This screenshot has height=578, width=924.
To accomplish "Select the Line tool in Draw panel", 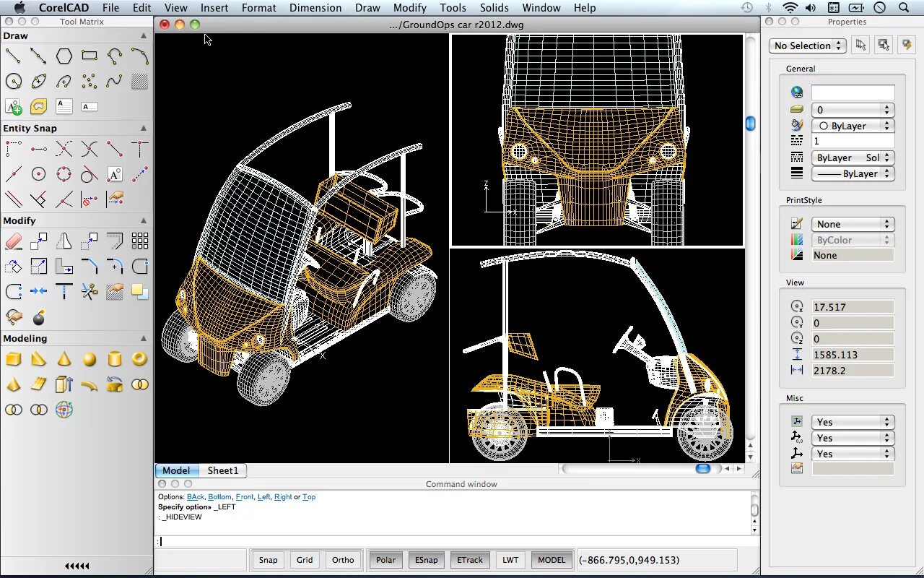I will [x=13, y=56].
